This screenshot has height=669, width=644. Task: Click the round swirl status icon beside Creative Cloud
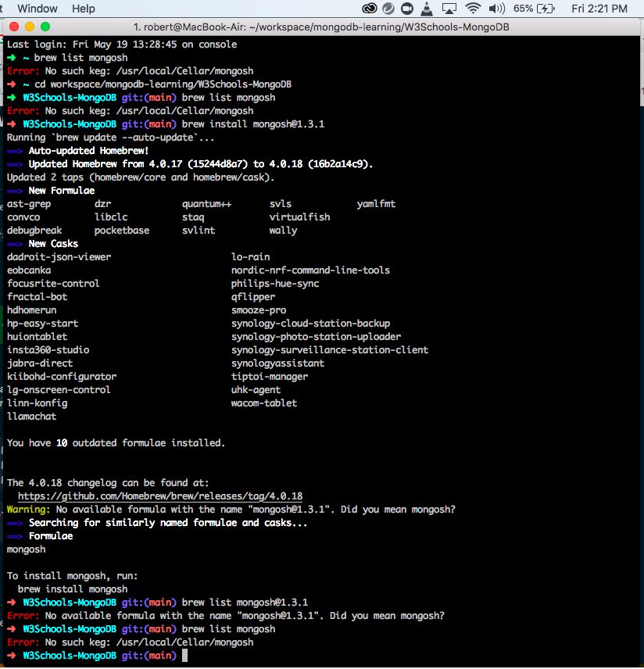coord(390,9)
